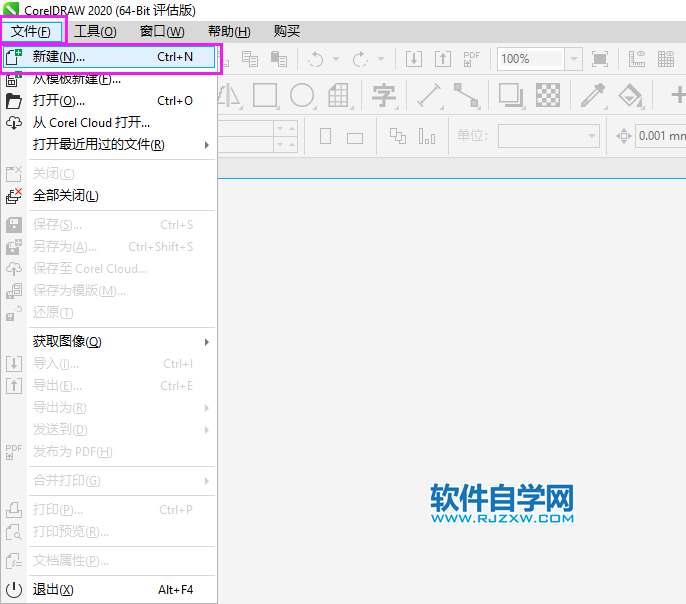Expand 打开最近用过的文件(R) submenu

click(x=109, y=145)
